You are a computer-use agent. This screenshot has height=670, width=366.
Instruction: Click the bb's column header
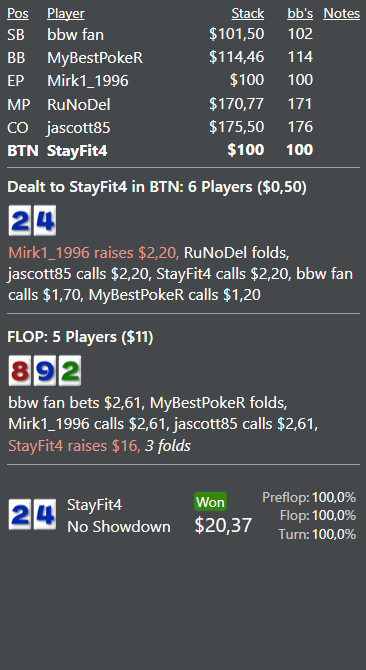[300, 14]
